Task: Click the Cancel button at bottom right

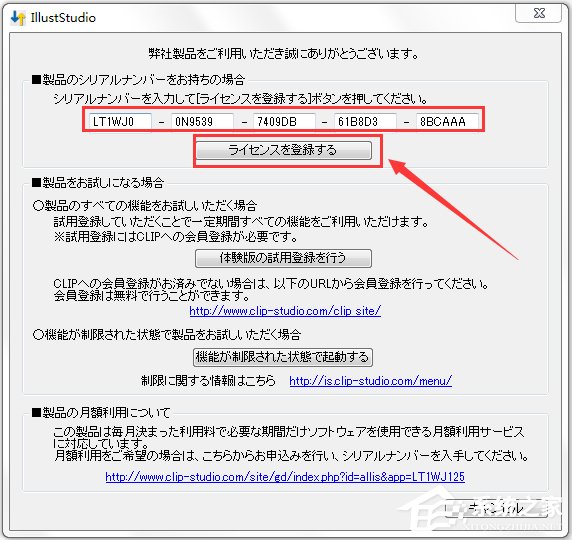Action: (x=496, y=508)
